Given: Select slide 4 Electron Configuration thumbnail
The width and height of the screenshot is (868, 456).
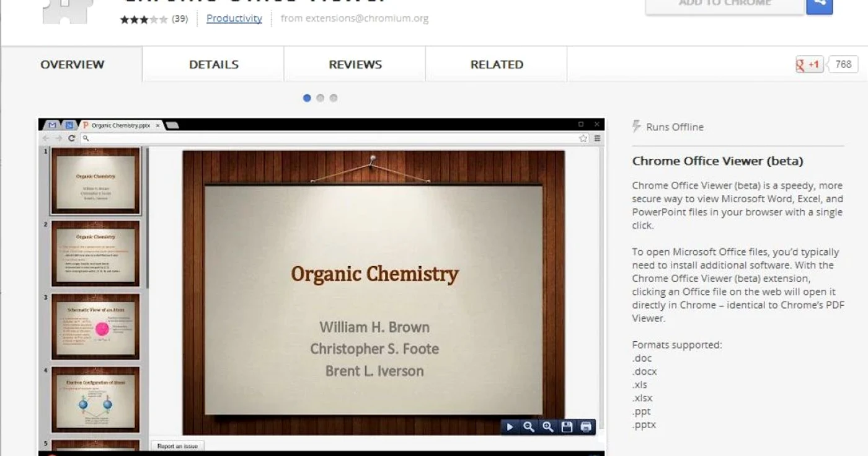Looking at the screenshot, I should (95, 400).
